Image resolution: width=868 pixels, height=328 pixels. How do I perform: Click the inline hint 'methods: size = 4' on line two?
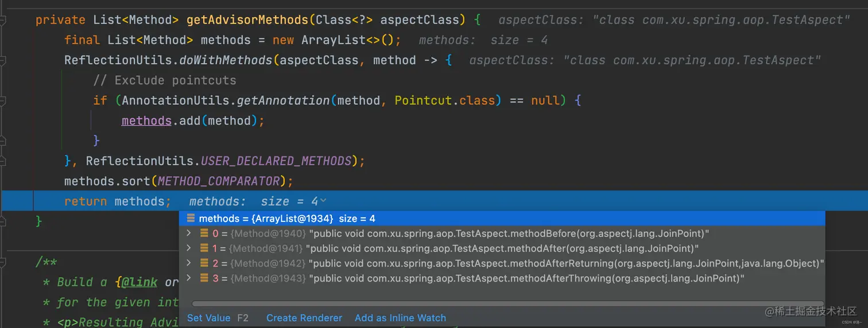tap(483, 40)
